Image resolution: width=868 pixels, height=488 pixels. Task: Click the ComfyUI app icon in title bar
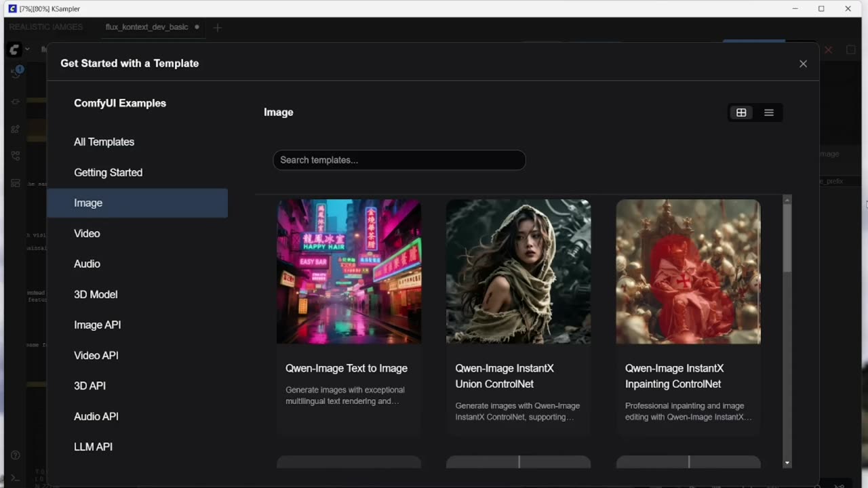point(12,9)
